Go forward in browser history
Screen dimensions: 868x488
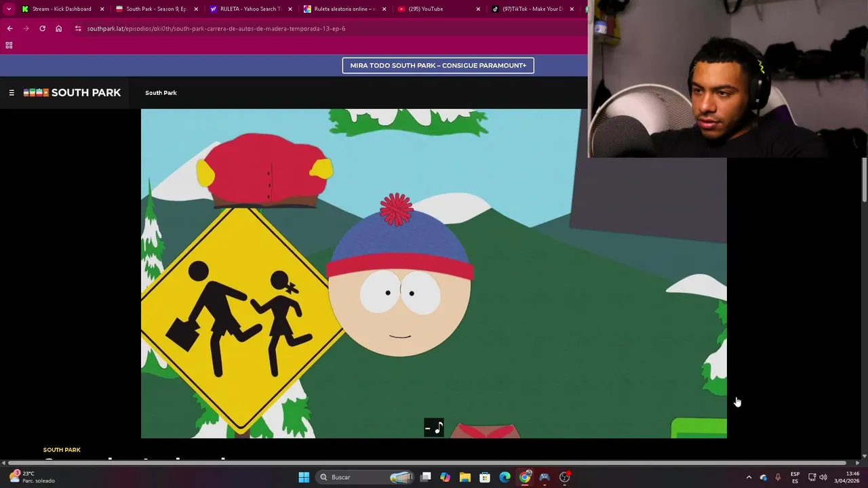point(26,28)
